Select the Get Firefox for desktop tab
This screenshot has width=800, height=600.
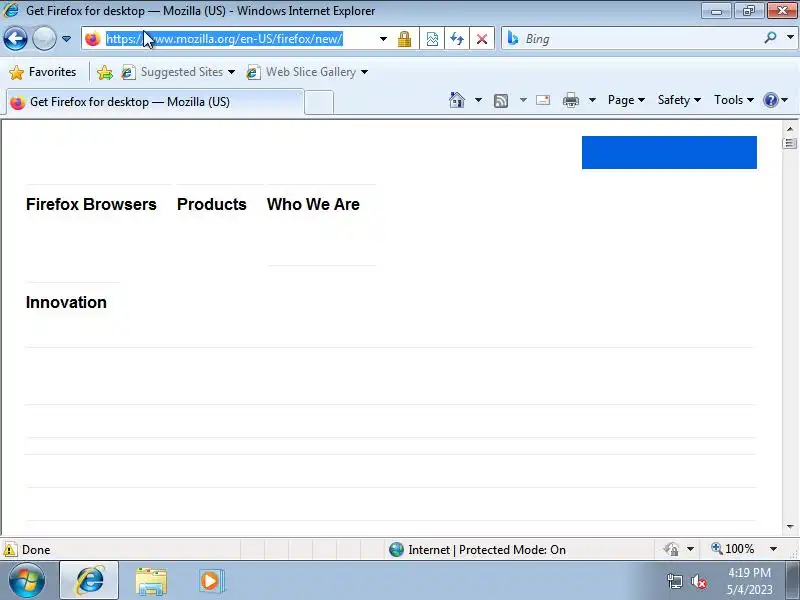click(155, 102)
